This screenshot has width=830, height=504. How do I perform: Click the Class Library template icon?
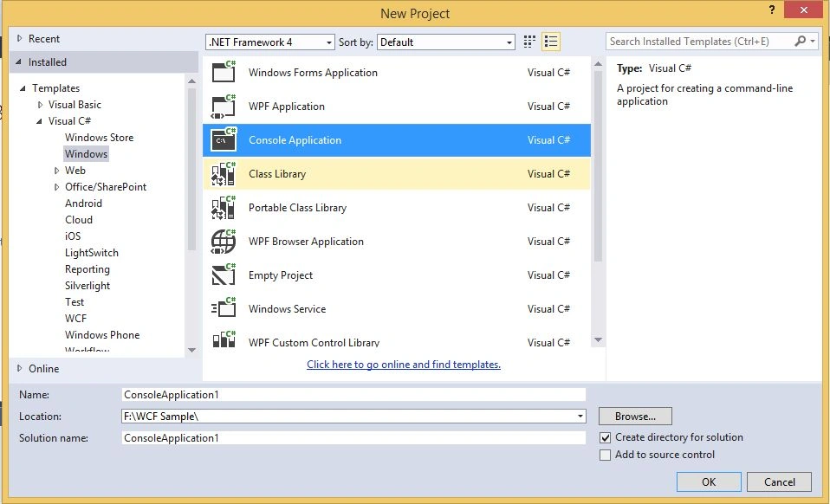(224, 173)
